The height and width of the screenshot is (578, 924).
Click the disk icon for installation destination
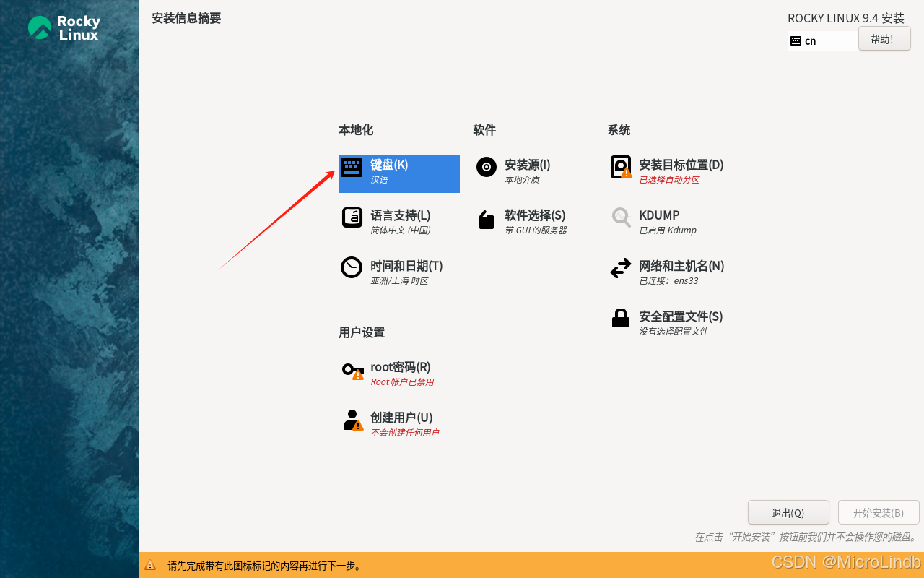(x=621, y=167)
